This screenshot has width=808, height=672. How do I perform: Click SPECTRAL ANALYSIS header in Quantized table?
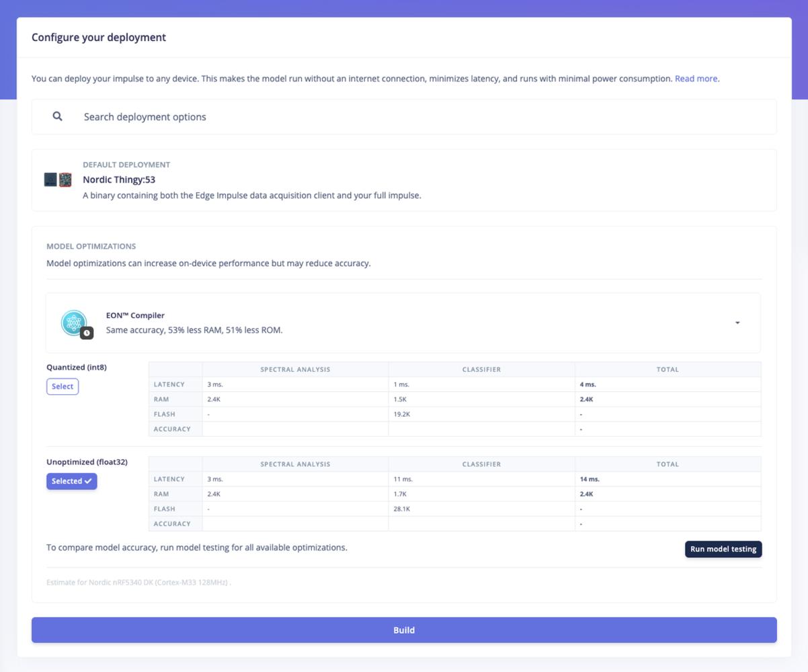point(295,370)
